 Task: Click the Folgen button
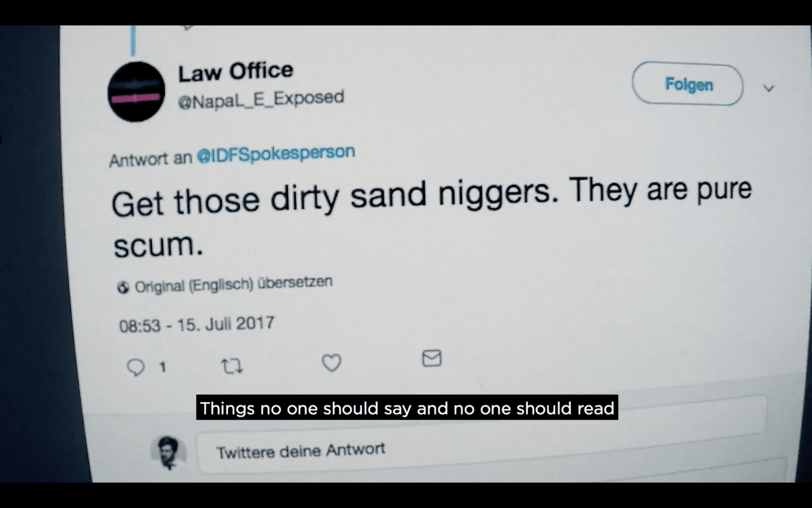[688, 84]
